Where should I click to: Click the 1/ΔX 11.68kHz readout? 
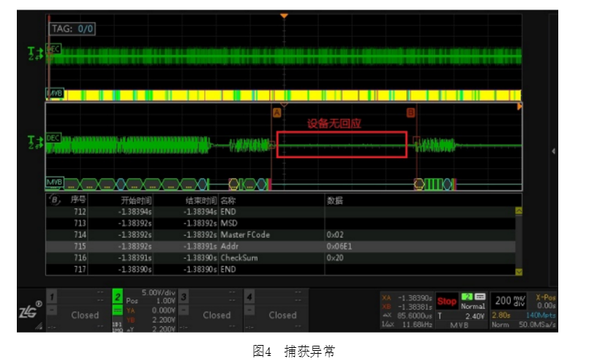point(407,325)
